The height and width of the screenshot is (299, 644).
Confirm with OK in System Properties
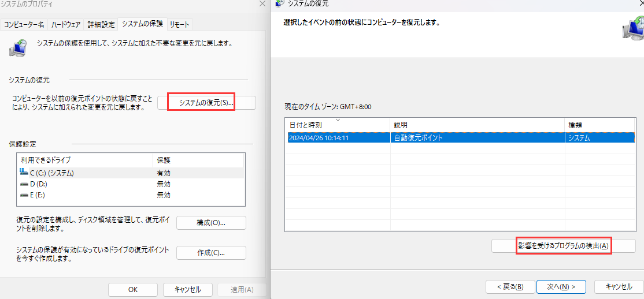[x=132, y=290]
